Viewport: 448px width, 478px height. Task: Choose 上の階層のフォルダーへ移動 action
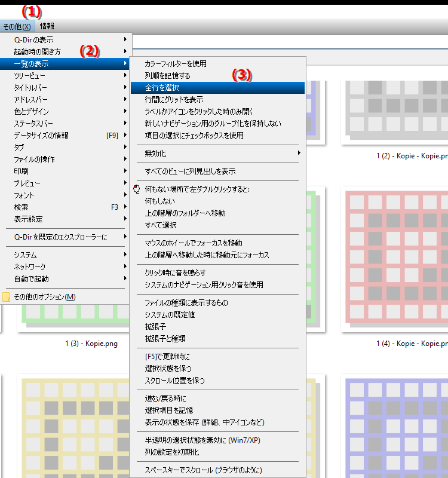pos(217,213)
